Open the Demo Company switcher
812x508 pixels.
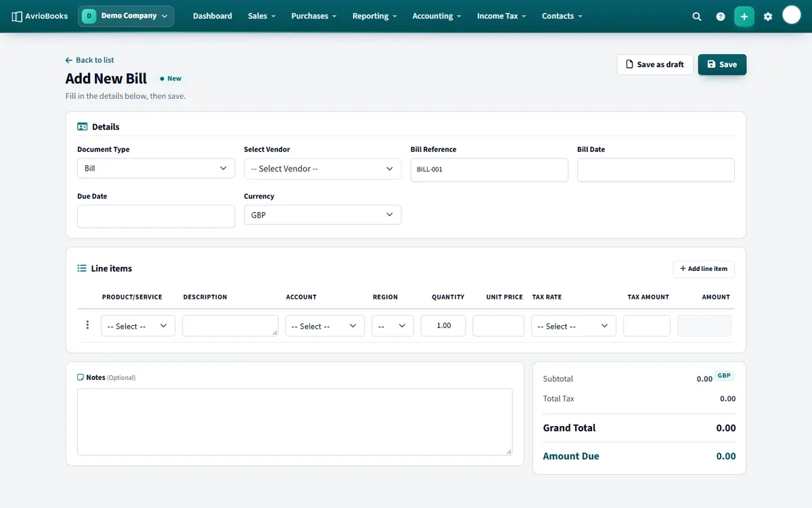pyautogui.click(x=126, y=16)
